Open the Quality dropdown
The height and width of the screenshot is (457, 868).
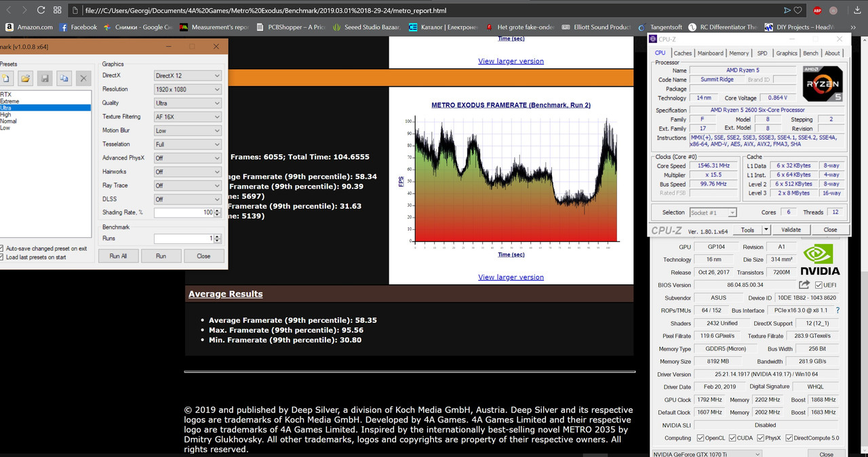click(x=187, y=103)
